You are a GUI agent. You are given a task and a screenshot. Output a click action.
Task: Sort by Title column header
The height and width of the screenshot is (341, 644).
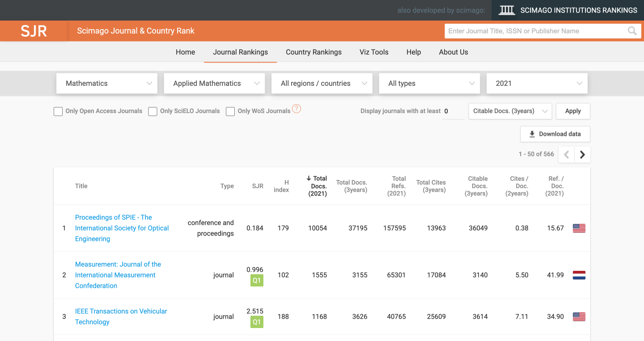81,186
